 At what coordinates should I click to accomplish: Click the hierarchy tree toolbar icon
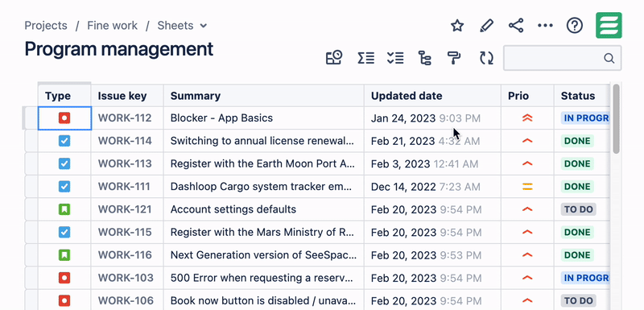coord(425,58)
